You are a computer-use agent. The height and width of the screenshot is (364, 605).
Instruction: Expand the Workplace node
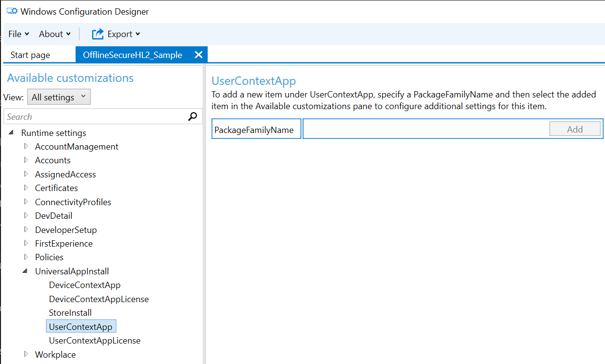(26, 354)
